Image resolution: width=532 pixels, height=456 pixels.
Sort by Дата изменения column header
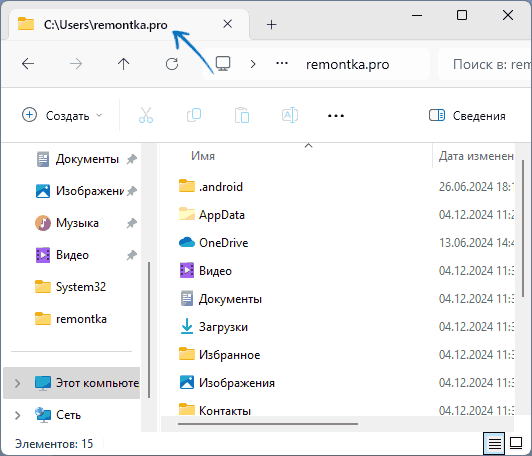[x=476, y=156]
